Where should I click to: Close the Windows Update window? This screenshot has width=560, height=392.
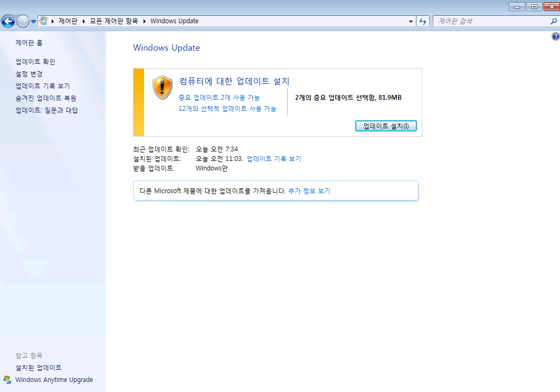click(552, 6)
